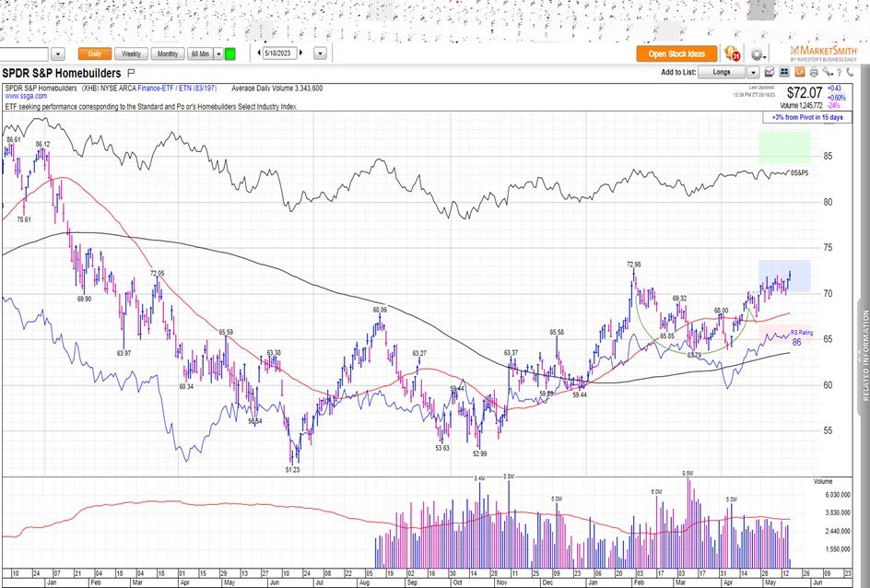Print the chart with the printer icon
Screen dimensions: 870x588
point(814,72)
